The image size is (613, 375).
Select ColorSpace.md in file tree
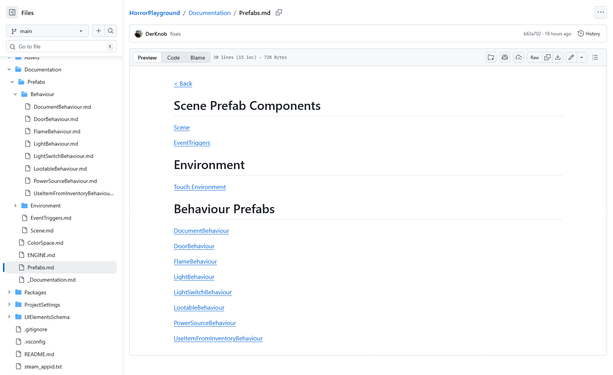click(x=45, y=243)
